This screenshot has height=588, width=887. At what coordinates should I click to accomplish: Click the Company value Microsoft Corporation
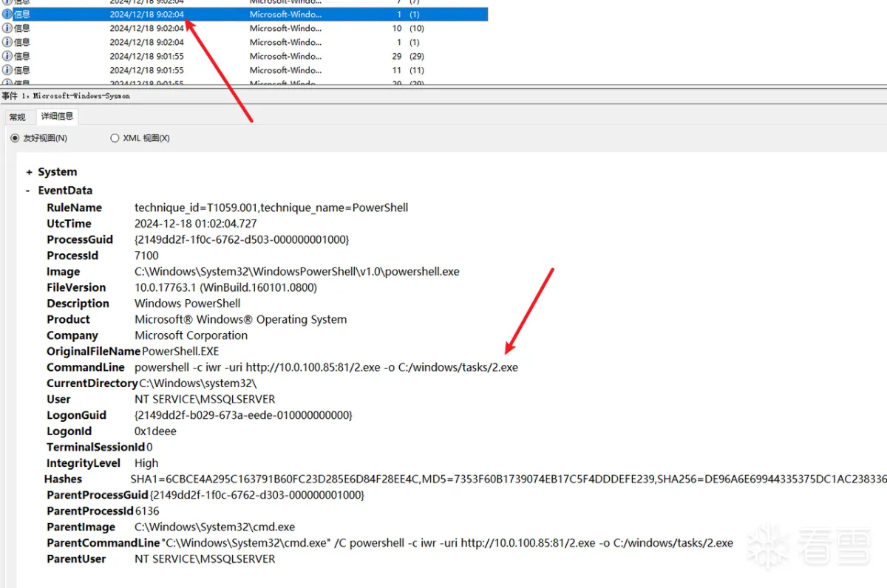tap(191, 335)
